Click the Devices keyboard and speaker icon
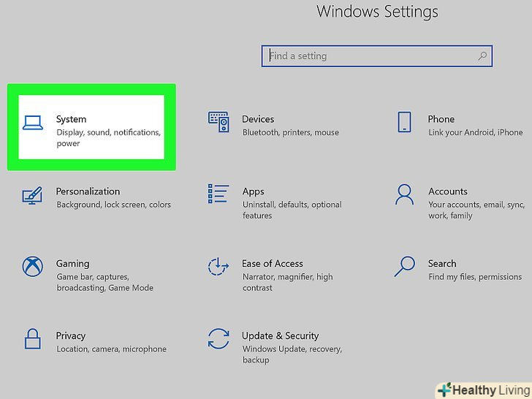The height and width of the screenshot is (399, 532). tap(218, 121)
